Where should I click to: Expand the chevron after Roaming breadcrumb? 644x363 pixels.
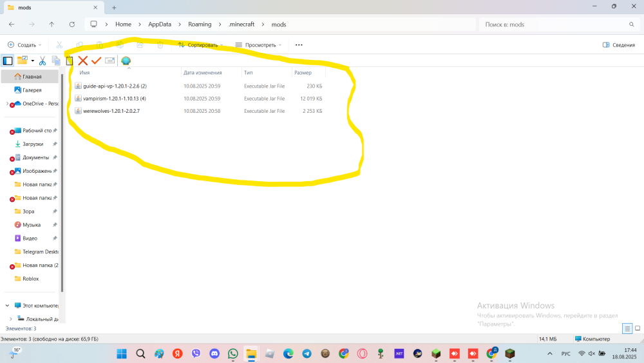click(220, 25)
